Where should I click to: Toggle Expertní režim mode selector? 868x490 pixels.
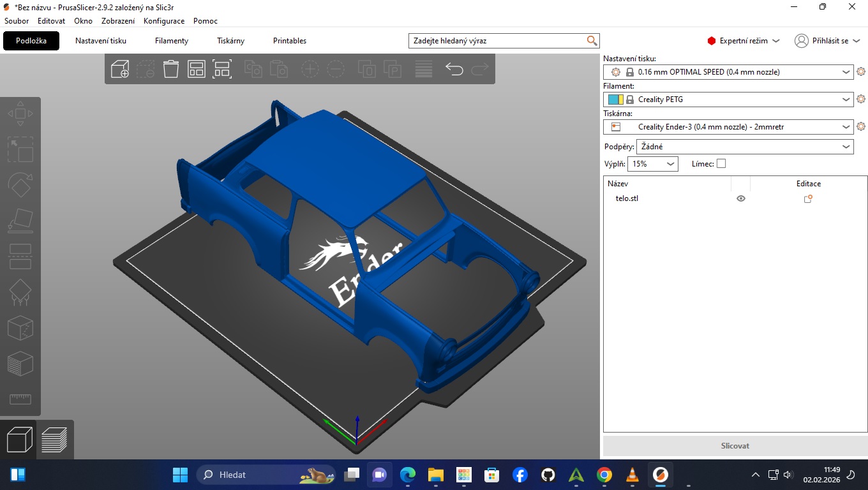744,41
